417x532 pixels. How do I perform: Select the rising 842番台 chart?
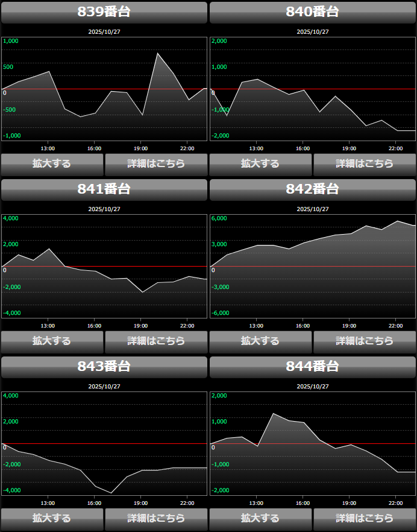[312, 266]
